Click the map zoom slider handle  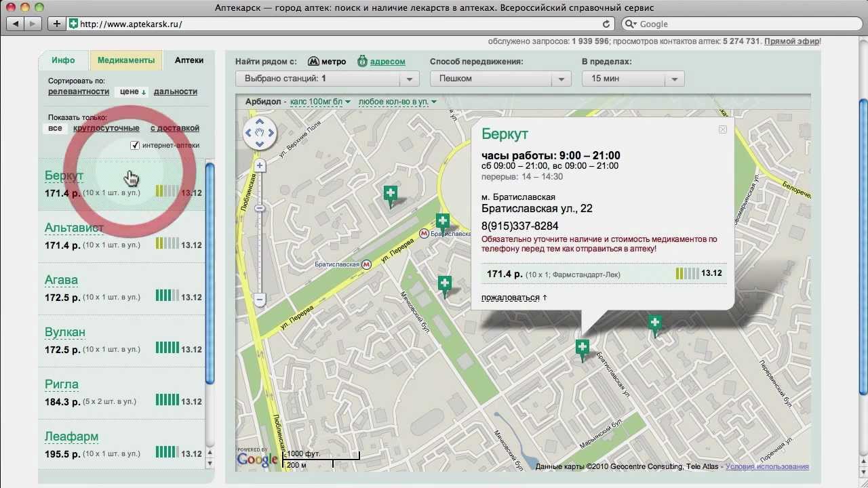coord(260,209)
